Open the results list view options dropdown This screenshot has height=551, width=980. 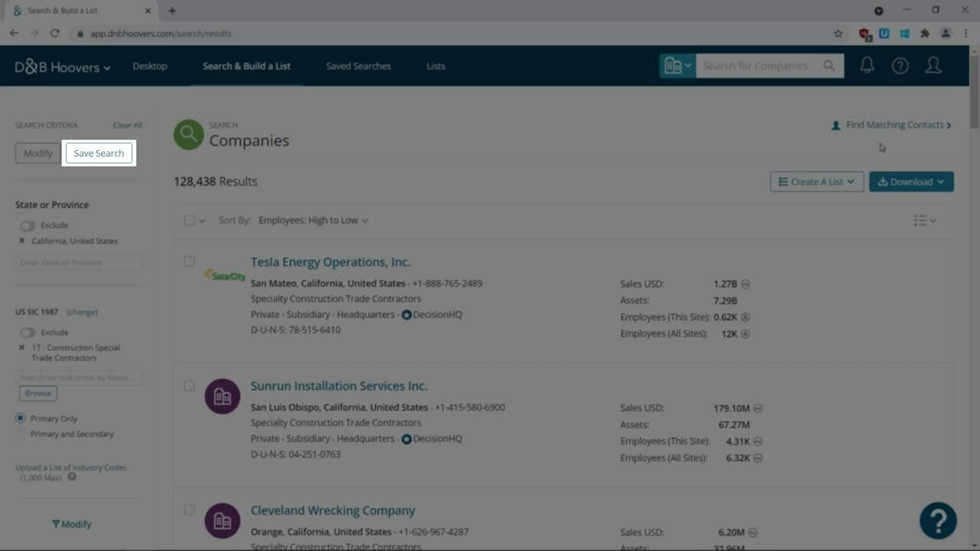click(925, 220)
